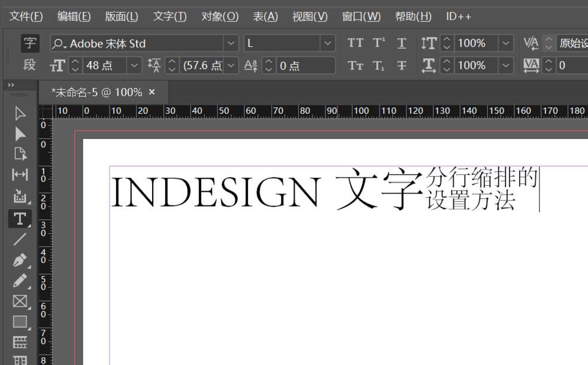Select the Line tool
Viewport: 588px width, 365px height.
(20, 239)
